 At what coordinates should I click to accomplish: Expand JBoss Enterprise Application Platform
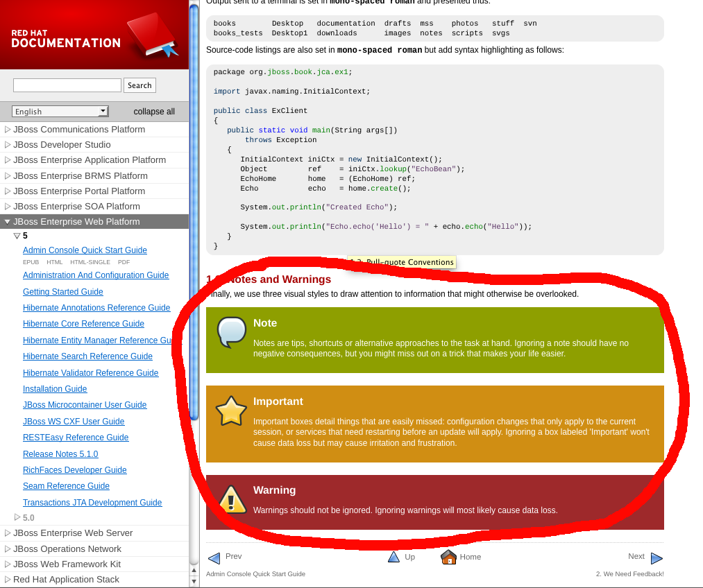7,160
